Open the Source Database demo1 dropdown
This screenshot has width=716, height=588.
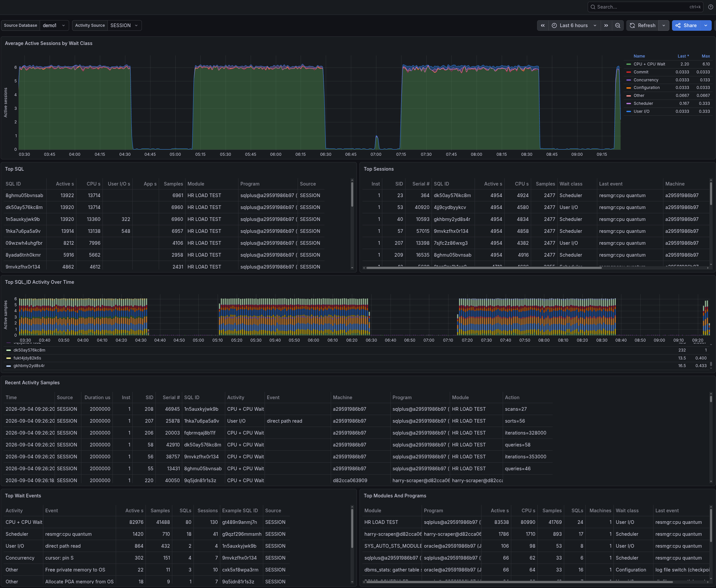(x=54, y=25)
